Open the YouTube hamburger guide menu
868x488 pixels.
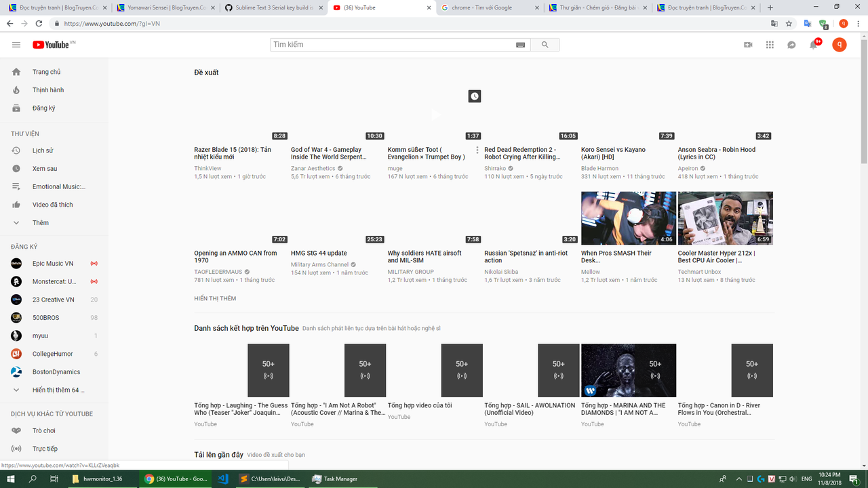(16, 45)
